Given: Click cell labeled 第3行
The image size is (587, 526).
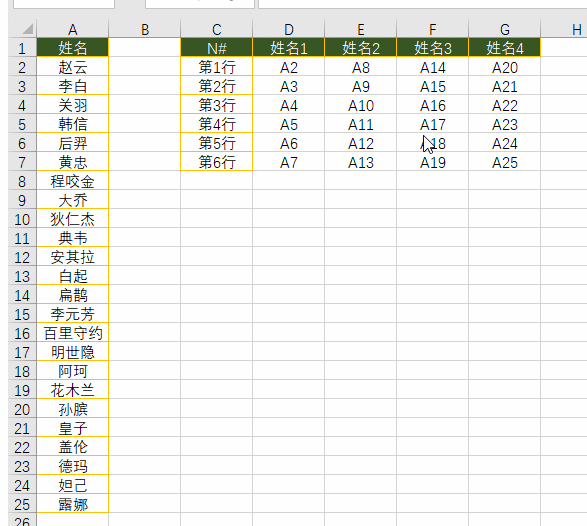Looking at the screenshot, I should (216, 105).
